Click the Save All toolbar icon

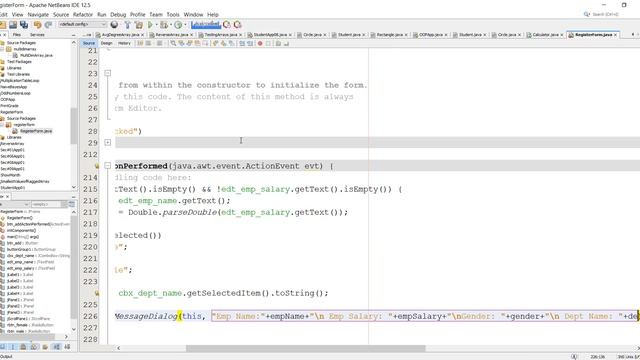pos(24,25)
